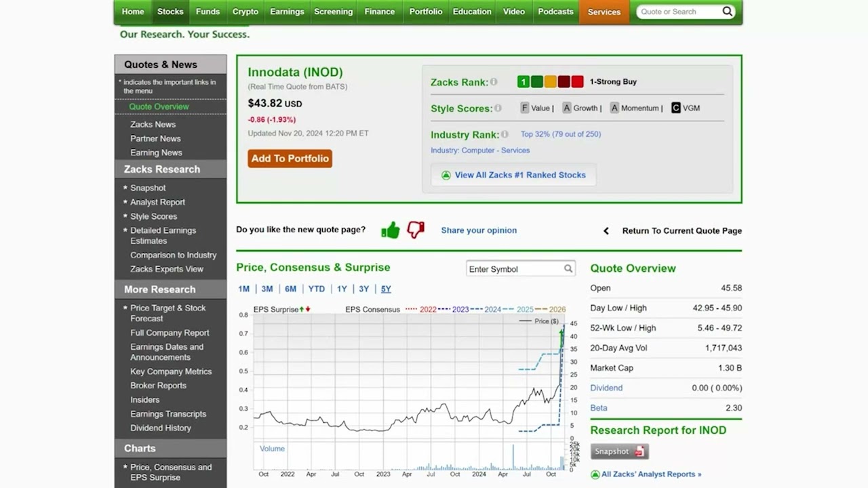
Task: Open Earning News in sidebar
Action: point(157,153)
